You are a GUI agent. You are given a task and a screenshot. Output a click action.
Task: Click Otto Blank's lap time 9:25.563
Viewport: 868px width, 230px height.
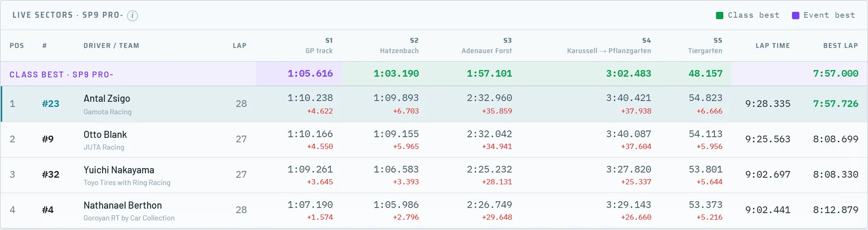(768, 139)
